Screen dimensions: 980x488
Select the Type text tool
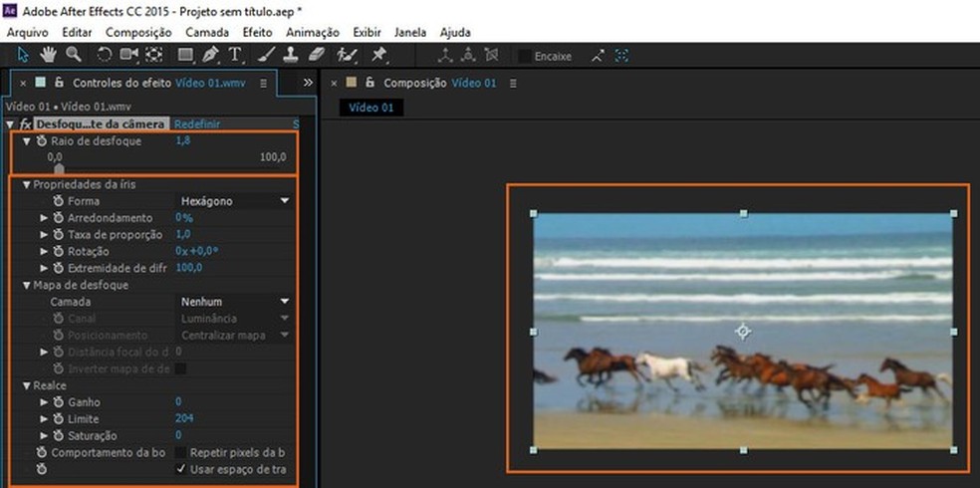pyautogui.click(x=235, y=55)
